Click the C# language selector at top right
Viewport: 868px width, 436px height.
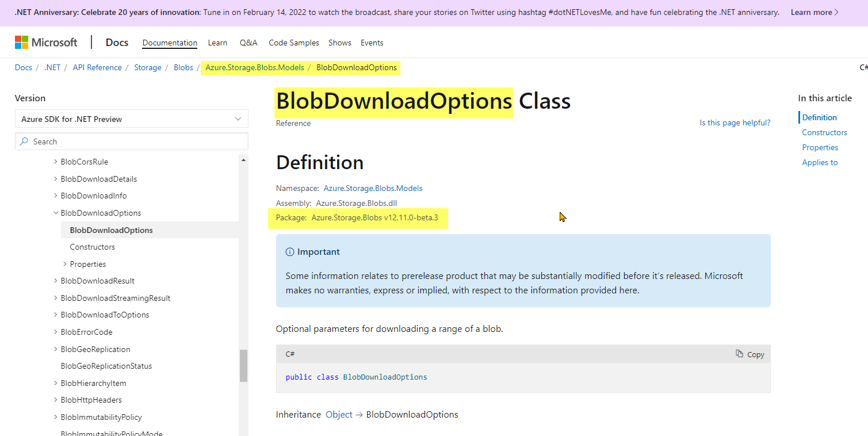pyautogui.click(x=863, y=67)
